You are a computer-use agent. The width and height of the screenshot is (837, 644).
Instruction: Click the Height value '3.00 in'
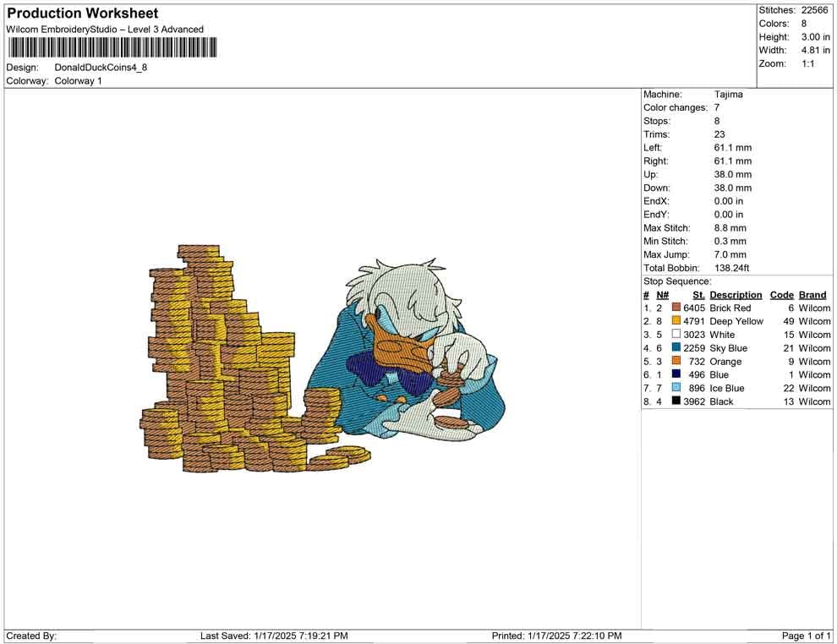(815, 37)
